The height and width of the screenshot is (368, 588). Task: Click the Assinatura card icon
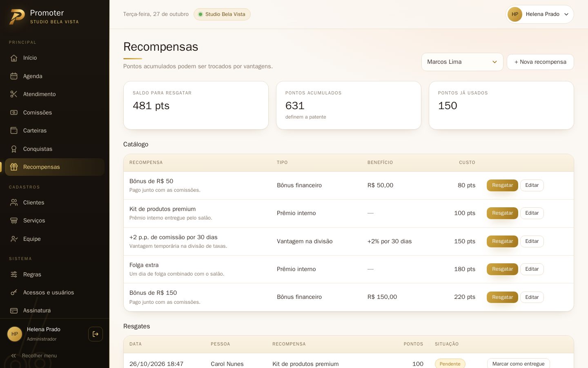(14, 311)
